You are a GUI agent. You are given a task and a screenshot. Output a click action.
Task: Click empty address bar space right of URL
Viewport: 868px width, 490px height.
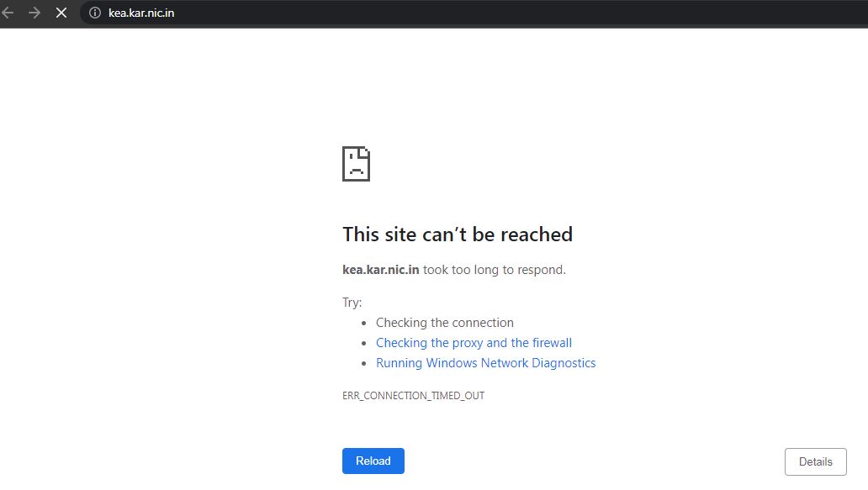pos(505,13)
